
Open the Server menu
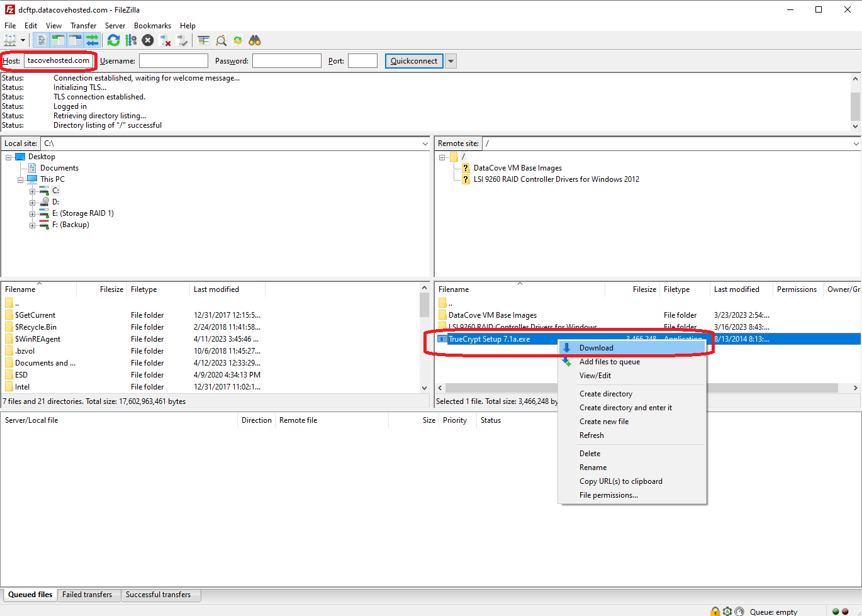pos(115,26)
